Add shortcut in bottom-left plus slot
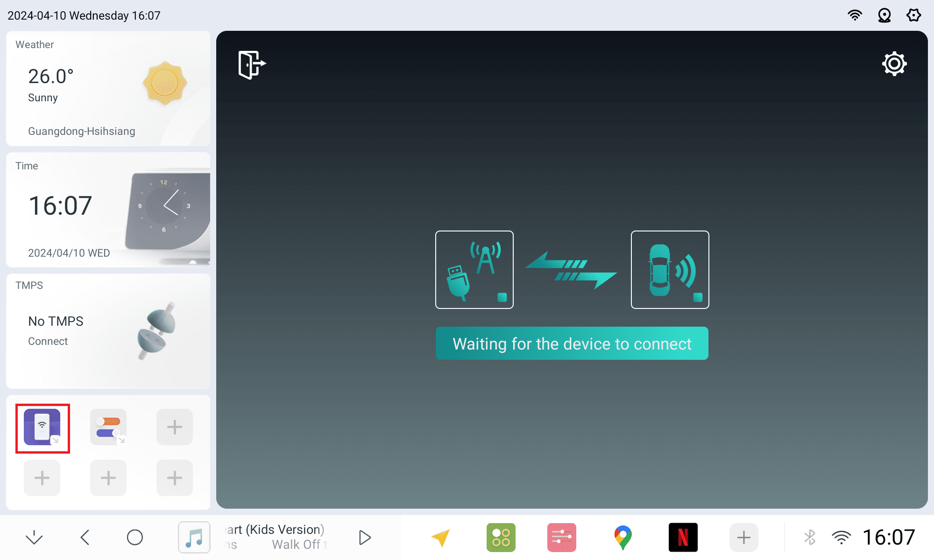Image resolution: width=934 pixels, height=560 pixels. click(42, 478)
